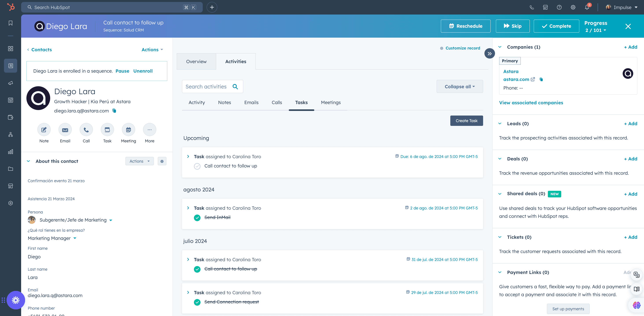Open the Impulse account menu
The height and width of the screenshot is (316, 644).
click(622, 7)
